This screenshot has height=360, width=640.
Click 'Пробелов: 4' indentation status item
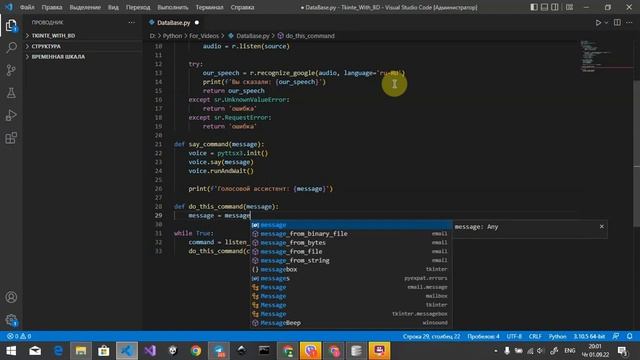click(483, 336)
